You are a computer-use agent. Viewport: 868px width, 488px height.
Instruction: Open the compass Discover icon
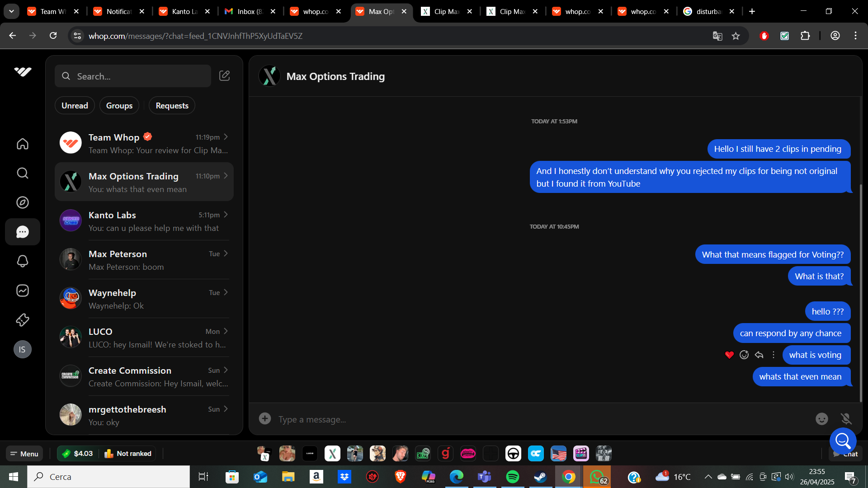[x=23, y=202]
